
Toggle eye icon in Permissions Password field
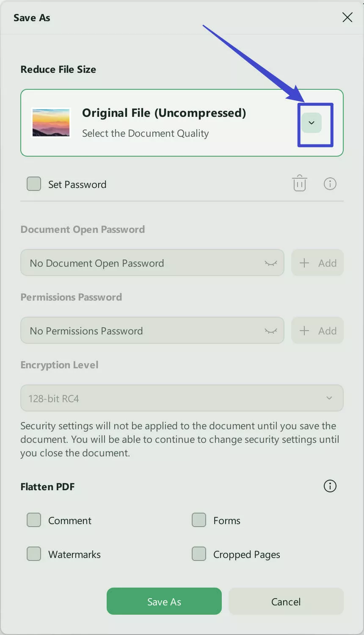point(270,331)
